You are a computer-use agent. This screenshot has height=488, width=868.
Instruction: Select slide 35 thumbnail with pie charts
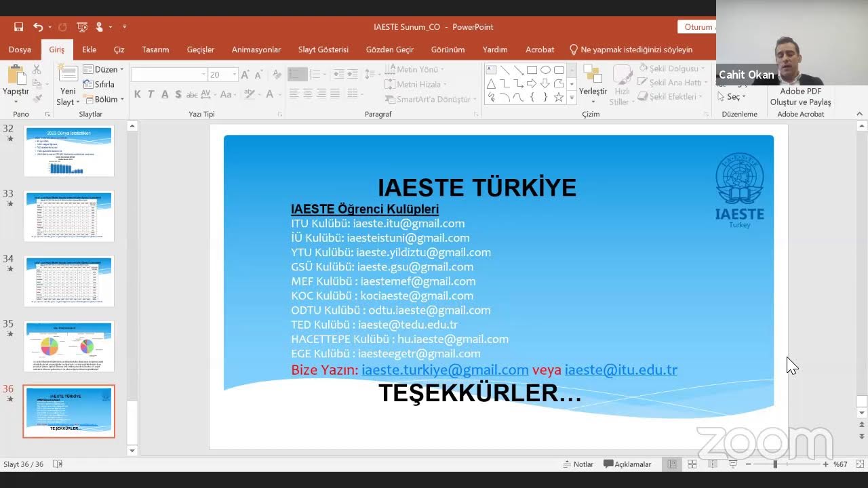[x=68, y=346]
